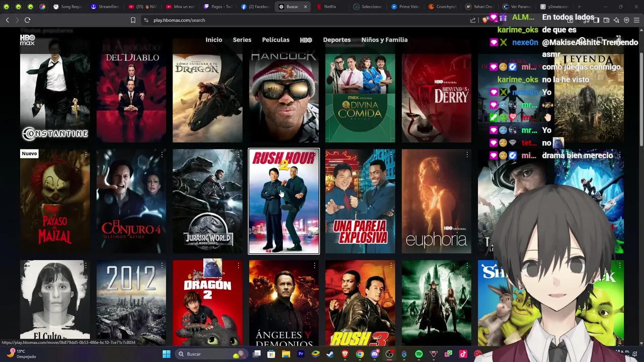Viewport: 644px width, 362px height.
Task: Open El Payaso del Maizal poster
Action: (x=55, y=201)
